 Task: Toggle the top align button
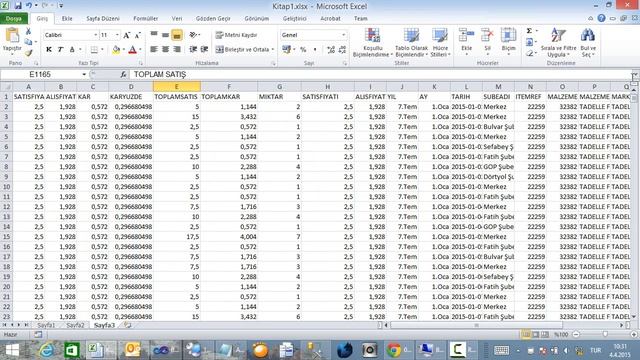click(154, 35)
